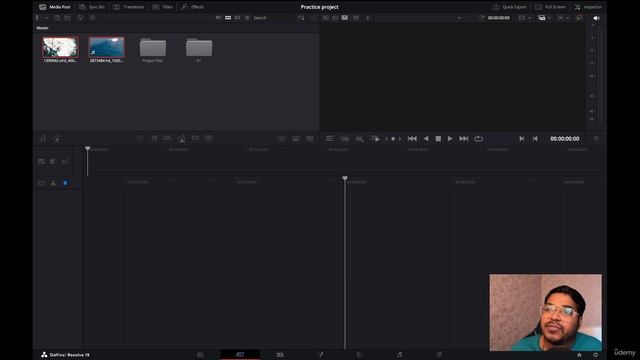Enter Full Screen viewer mode
Screen dimensions: 640x360
(x=550, y=7)
